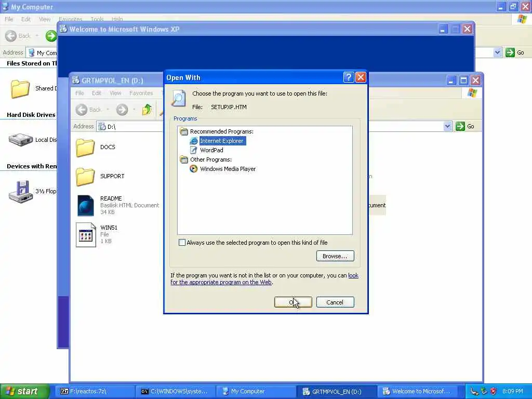
Task: Click green Forward arrow in My Computer
Action: coord(51,36)
